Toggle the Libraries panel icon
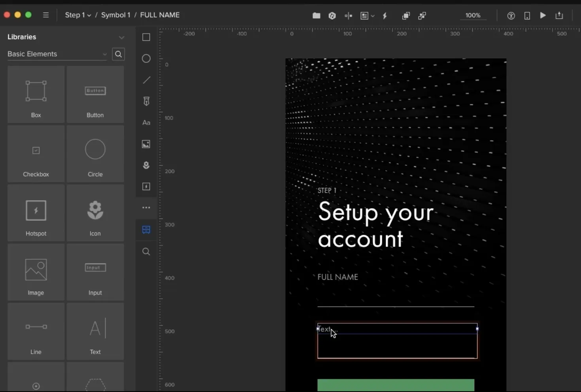581x392 pixels. coord(146,230)
